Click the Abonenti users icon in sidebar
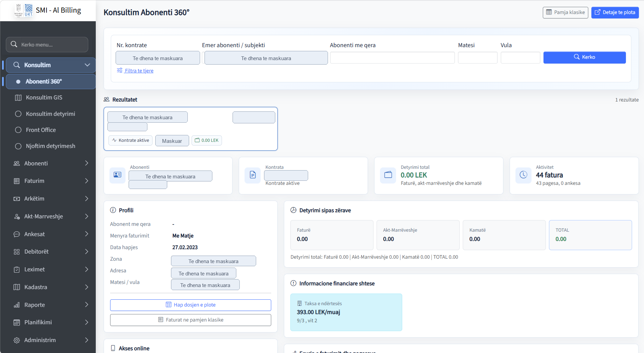This screenshot has width=644, height=353. click(16, 163)
